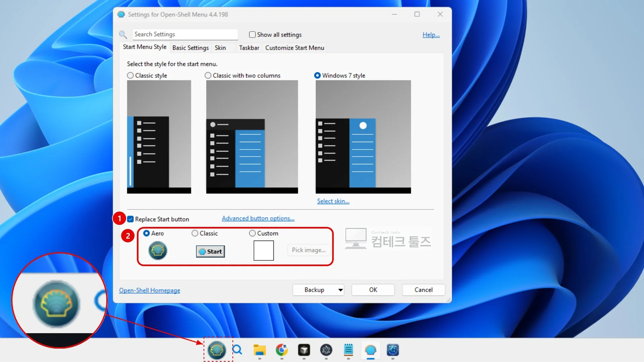Launch Google Chrome from the taskbar
Screen dimensions: 644x362
(x=282, y=350)
